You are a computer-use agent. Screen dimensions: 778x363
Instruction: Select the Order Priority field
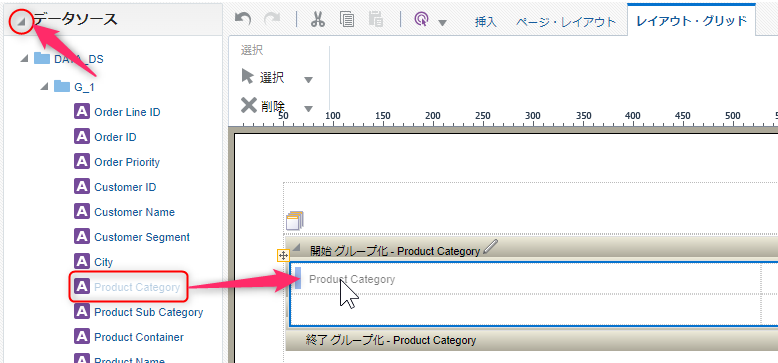[x=127, y=162]
